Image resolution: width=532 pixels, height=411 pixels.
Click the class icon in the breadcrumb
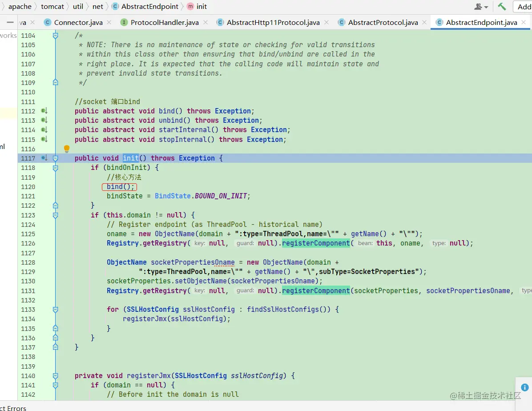115,6
